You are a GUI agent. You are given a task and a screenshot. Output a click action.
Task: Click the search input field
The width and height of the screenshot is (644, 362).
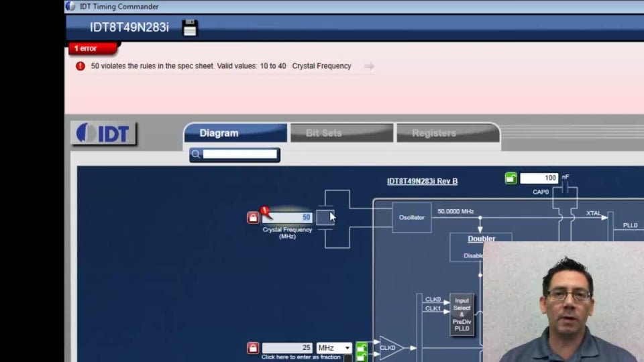point(240,154)
